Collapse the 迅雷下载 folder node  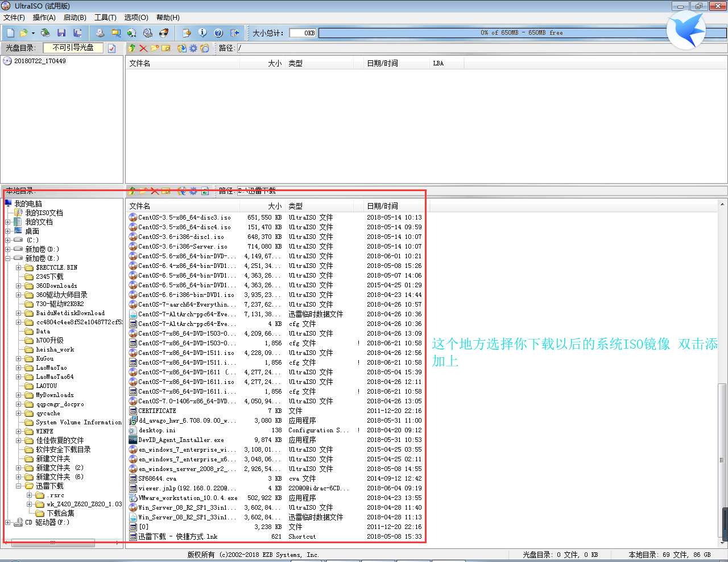(19, 486)
